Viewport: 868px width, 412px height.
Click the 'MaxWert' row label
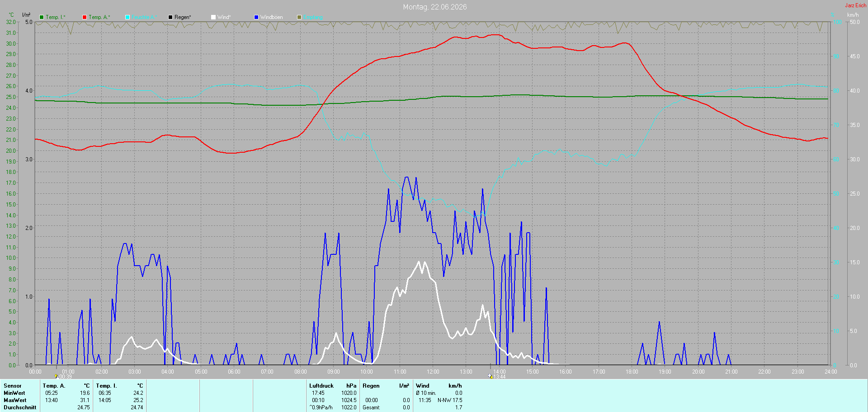coord(15,400)
